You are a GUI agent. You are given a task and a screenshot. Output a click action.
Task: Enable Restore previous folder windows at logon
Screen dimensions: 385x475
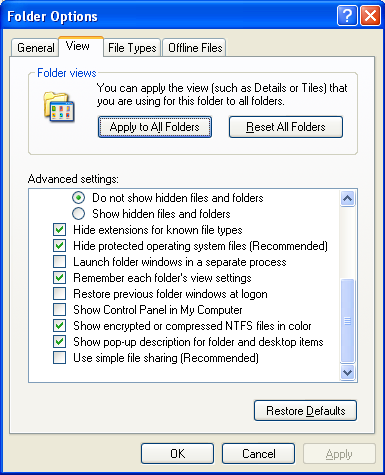coord(59,294)
